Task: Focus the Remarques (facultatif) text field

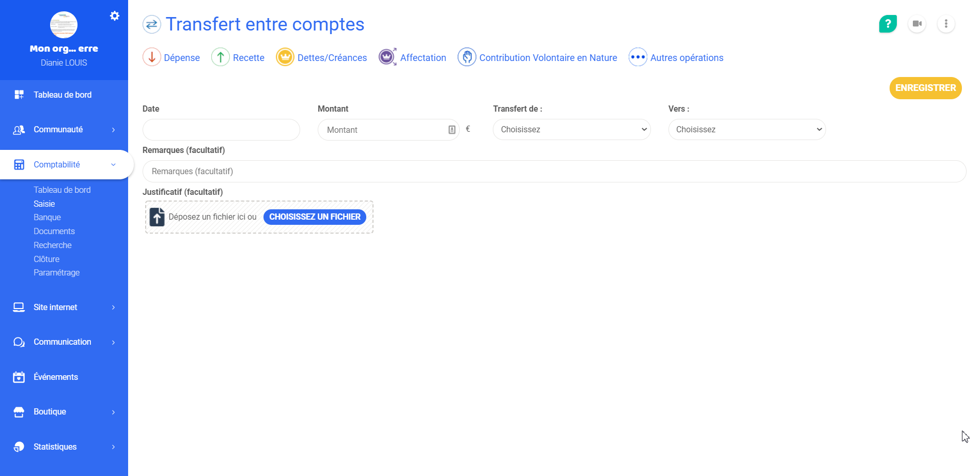Action: [554, 172]
